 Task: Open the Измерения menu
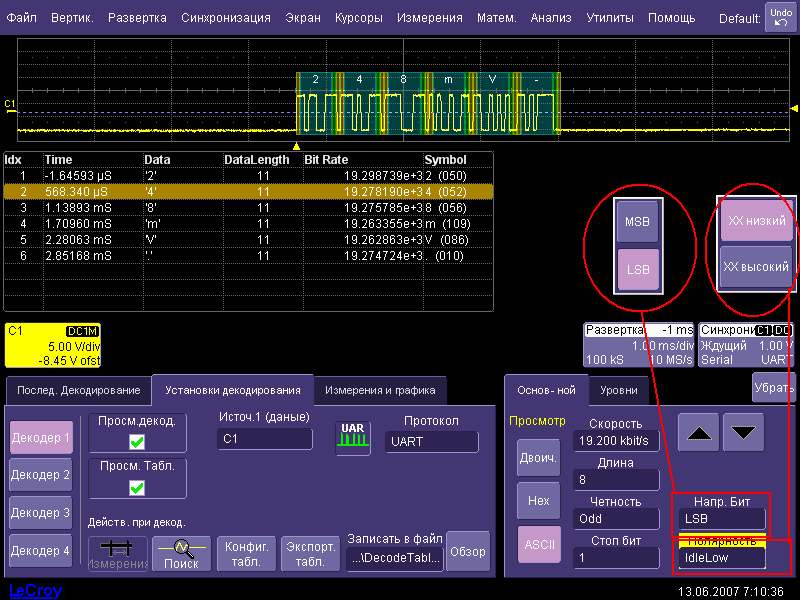tap(429, 18)
